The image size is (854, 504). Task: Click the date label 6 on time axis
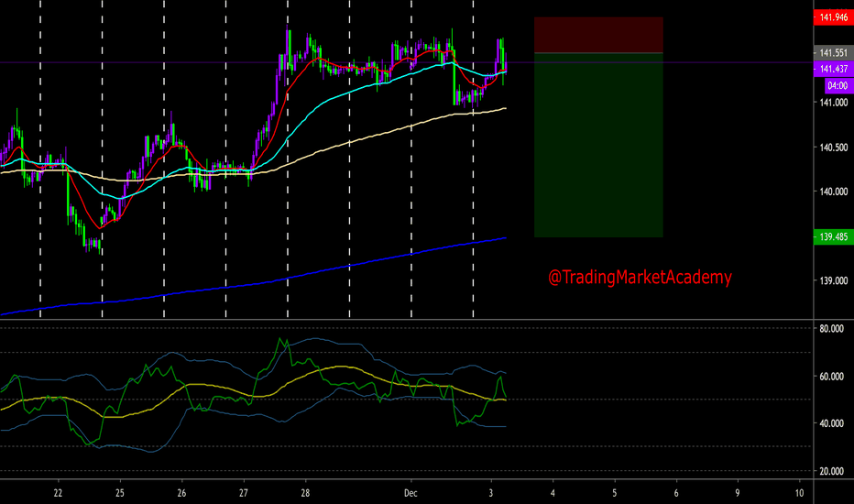point(676,493)
